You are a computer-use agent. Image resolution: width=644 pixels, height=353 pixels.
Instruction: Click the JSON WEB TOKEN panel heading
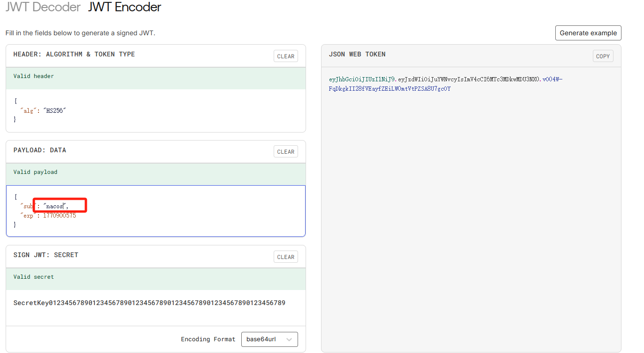click(x=357, y=55)
